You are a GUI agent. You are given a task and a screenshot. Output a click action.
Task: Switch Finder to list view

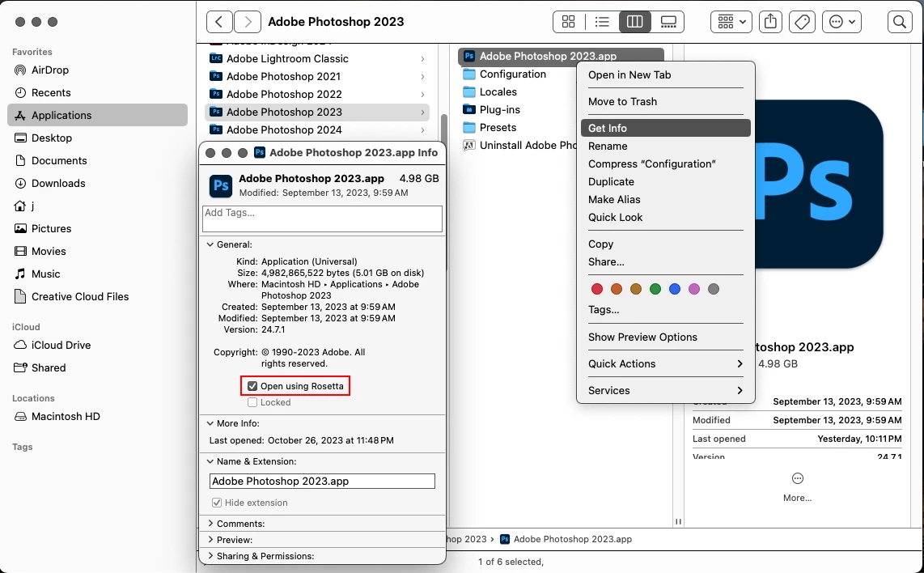(x=602, y=22)
